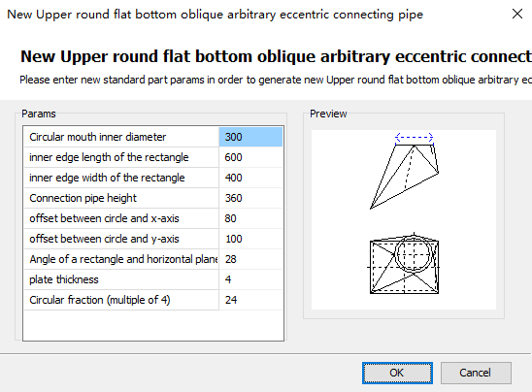Cancel the new connecting pipe dialog
Screen dimensions: 532x392
[476, 373]
